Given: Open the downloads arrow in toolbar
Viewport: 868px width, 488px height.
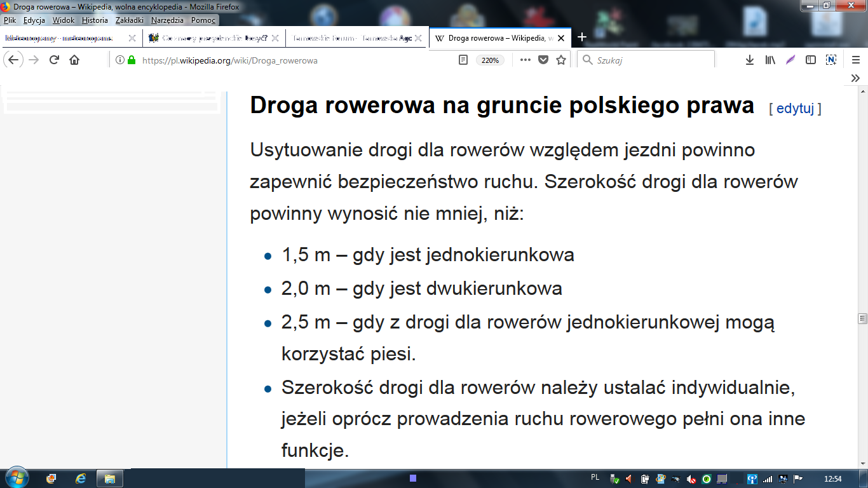Looking at the screenshot, I should (750, 60).
